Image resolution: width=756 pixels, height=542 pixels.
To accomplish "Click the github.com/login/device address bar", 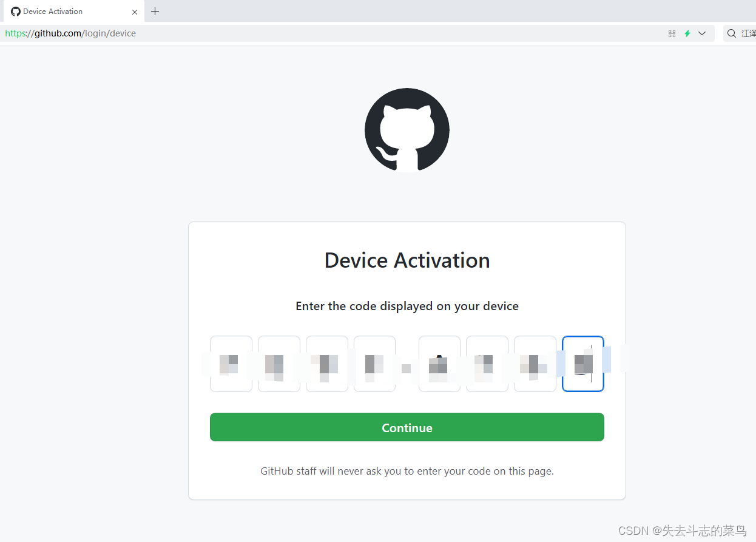I will point(357,33).
